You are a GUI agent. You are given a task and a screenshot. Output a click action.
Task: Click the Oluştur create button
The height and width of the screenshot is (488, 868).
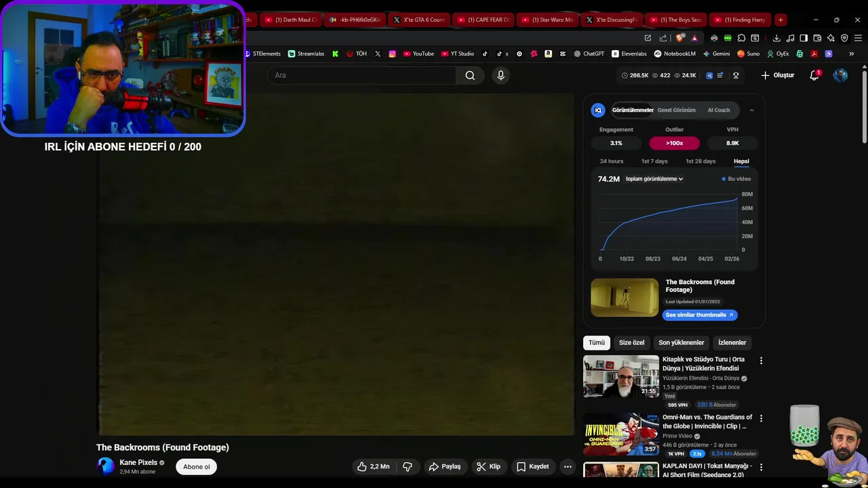(777, 75)
